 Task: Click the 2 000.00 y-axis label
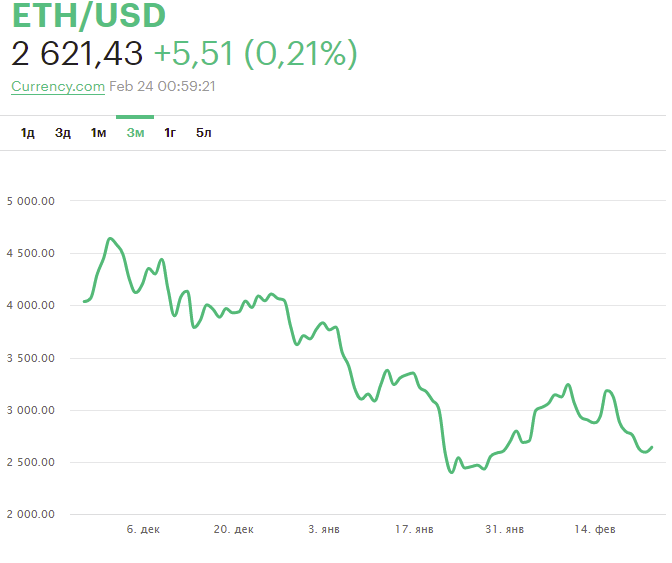click(30, 514)
